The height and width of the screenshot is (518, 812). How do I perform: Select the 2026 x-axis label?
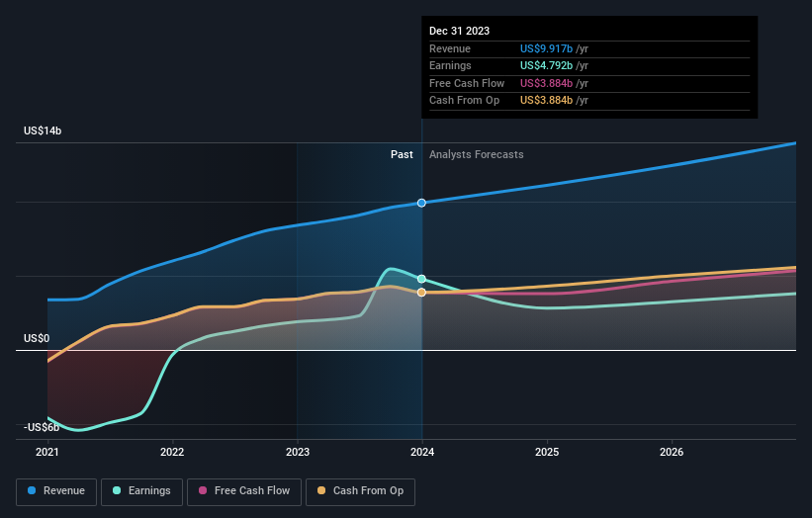tap(672, 452)
